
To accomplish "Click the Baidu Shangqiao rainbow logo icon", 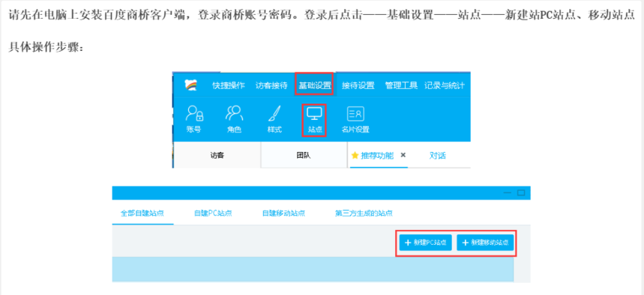I will [191, 85].
